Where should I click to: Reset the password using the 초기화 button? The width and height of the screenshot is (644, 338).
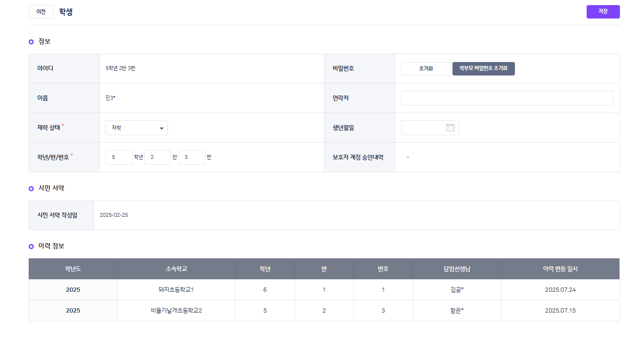[426, 69]
